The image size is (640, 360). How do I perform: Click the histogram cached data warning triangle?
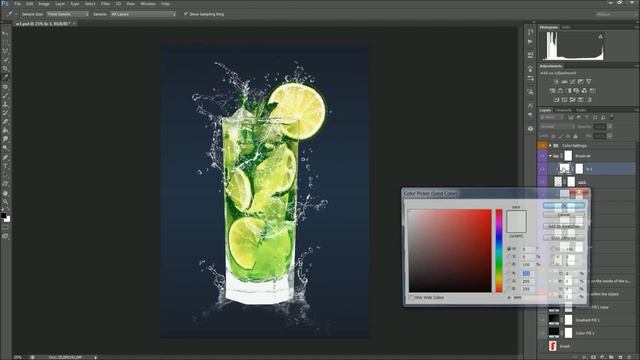tap(600, 37)
